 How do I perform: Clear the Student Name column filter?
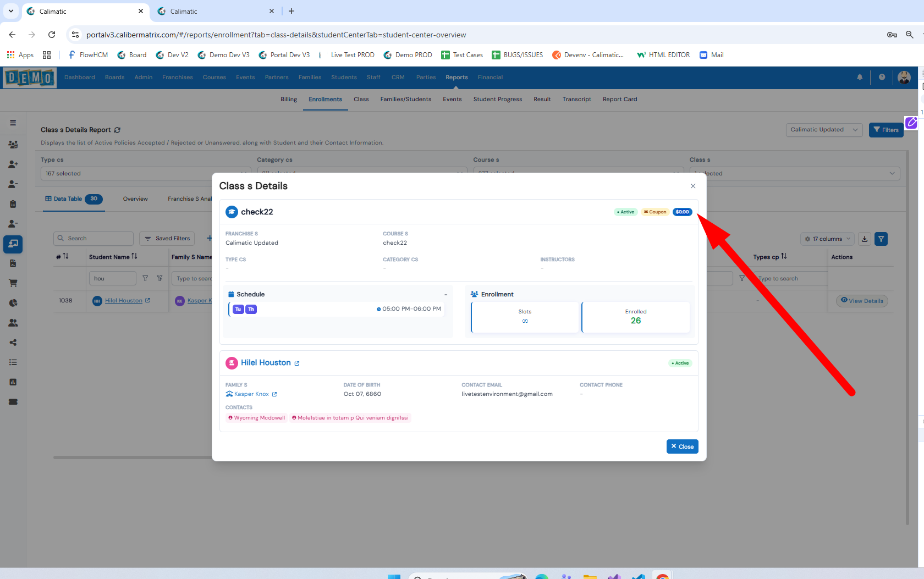click(159, 279)
